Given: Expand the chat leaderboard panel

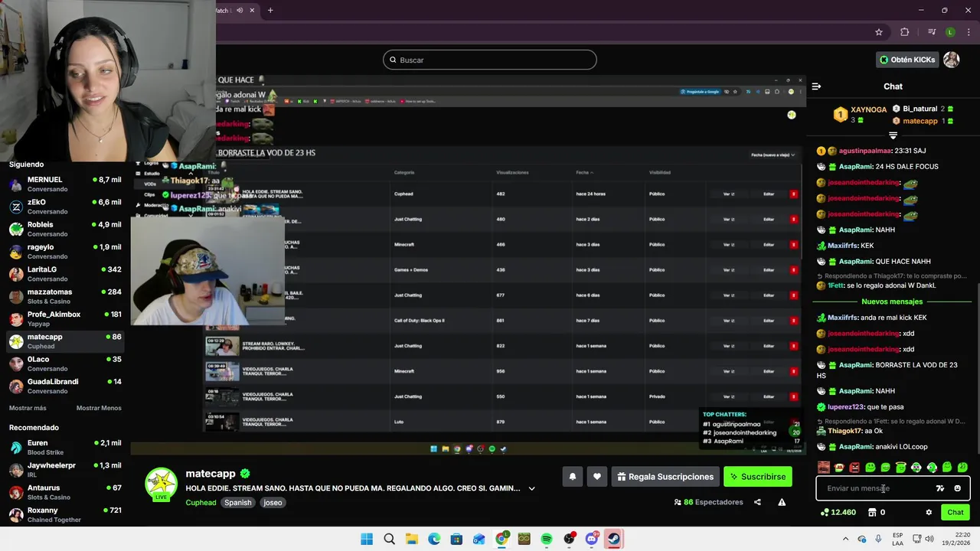Looking at the screenshot, I should coord(893,135).
